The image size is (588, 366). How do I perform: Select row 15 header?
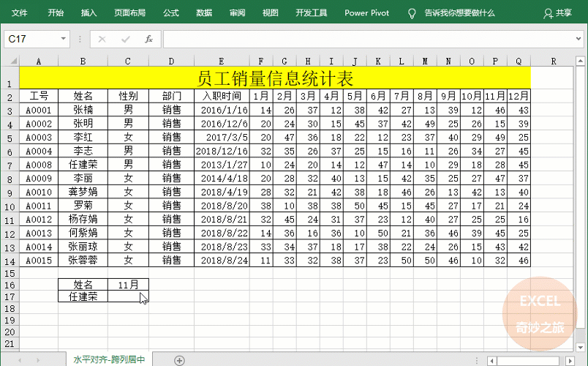point(10,273)
